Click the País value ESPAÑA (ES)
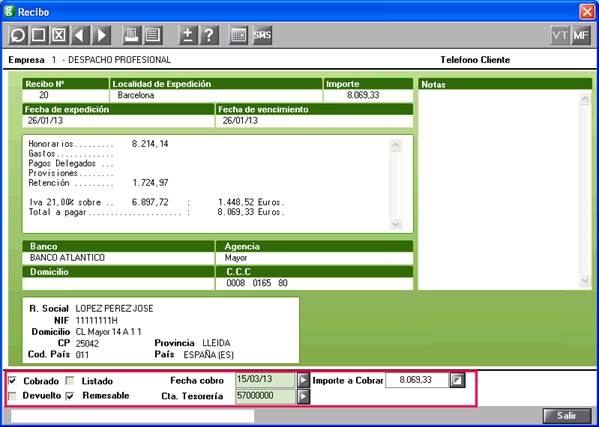The height and width of the screenshot is (427, 599). coord(209,355)
